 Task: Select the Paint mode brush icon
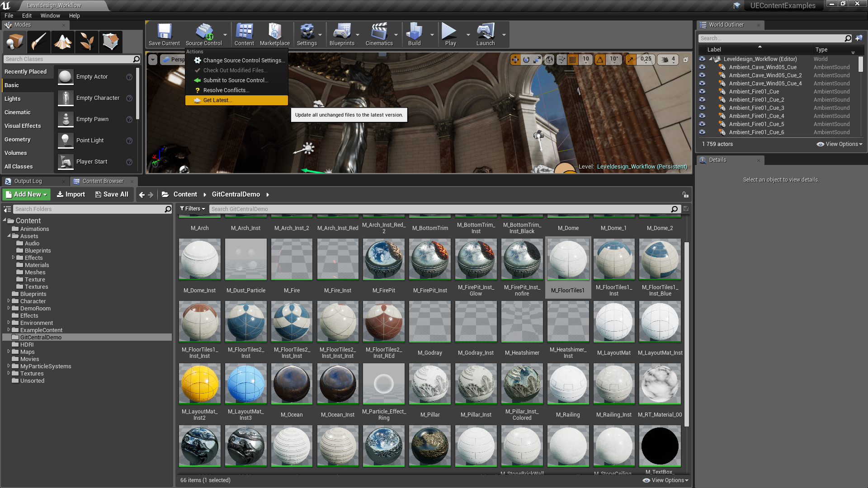(39, 42)
